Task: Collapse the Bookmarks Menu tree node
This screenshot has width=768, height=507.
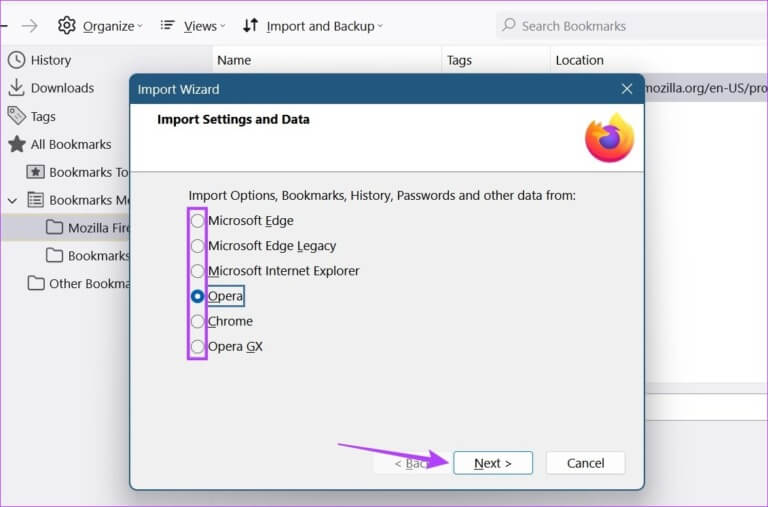Action: pos(13,200)
